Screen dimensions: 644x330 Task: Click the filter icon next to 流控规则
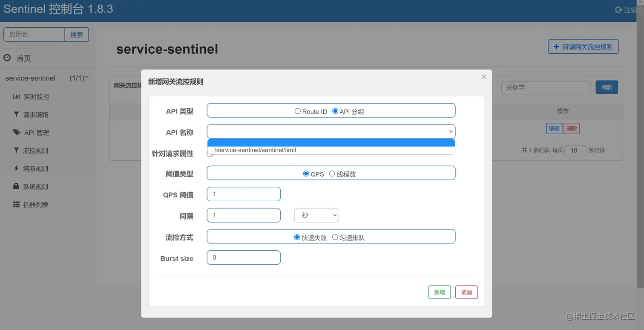16,150
